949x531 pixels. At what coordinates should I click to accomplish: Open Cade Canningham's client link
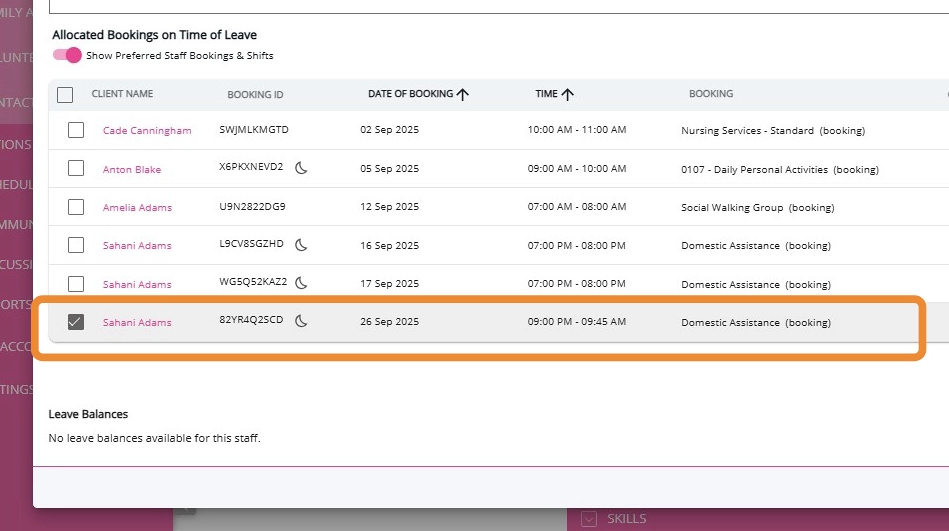tap(147, 131)
